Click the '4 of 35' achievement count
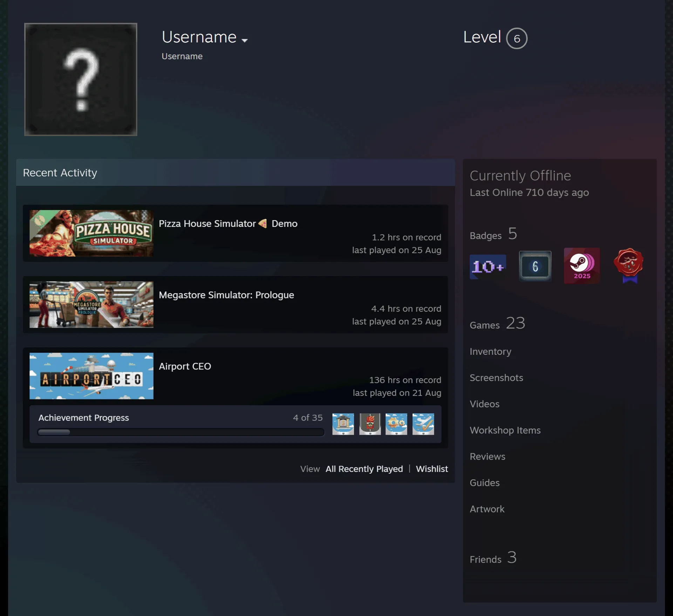The image size is (673, 616). 308,418
